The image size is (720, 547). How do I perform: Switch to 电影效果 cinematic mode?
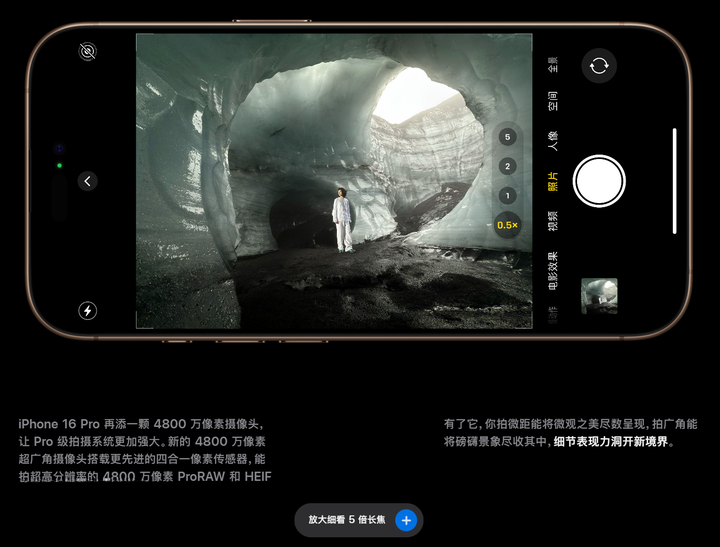553,271
